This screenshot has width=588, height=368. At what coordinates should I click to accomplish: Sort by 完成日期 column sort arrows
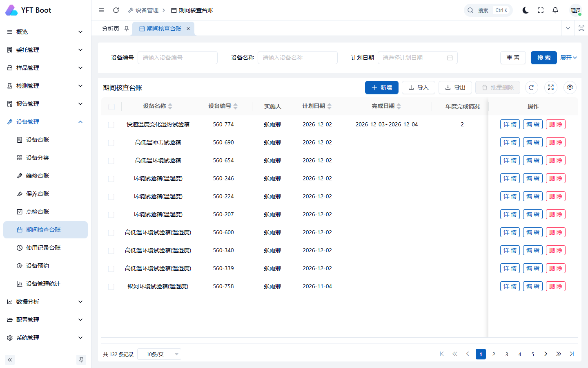pos(399,106)
